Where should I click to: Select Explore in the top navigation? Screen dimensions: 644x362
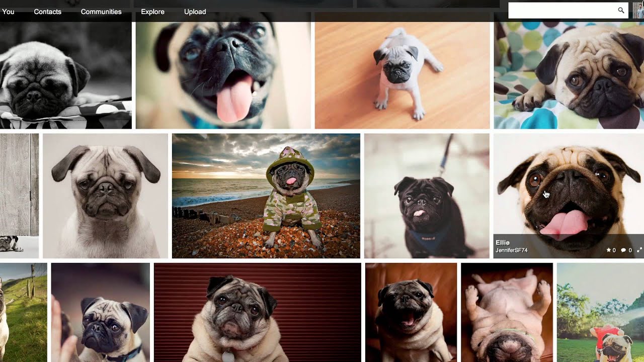click(153, 12)
